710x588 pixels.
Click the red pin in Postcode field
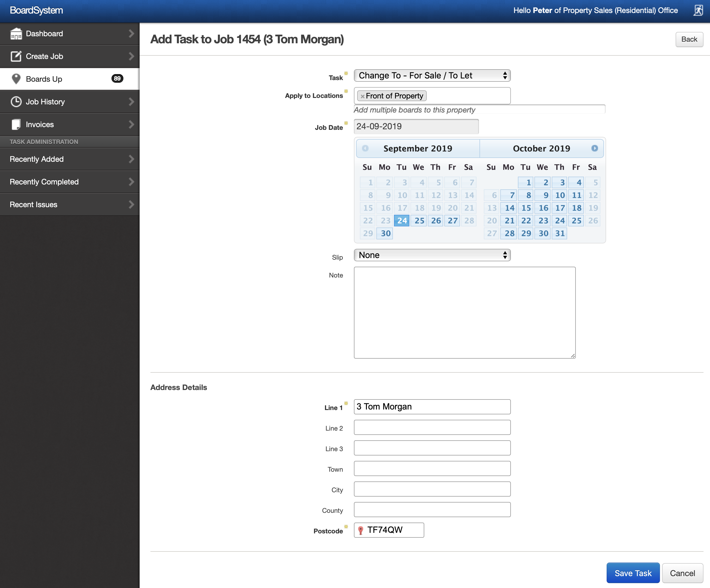(x=361, y=530)
